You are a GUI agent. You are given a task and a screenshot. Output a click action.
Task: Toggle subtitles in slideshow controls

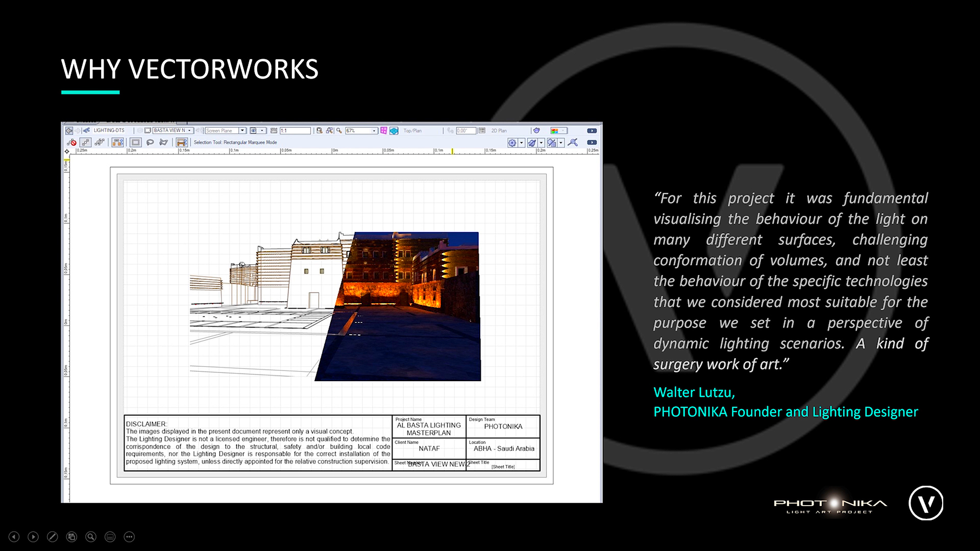coord(110,537)
